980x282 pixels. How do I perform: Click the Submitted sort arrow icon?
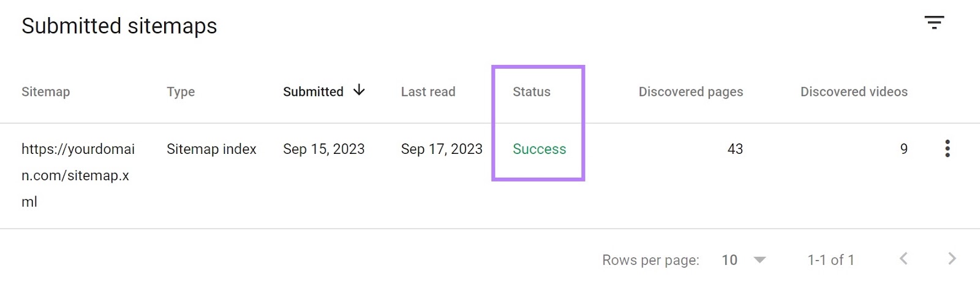360,91
